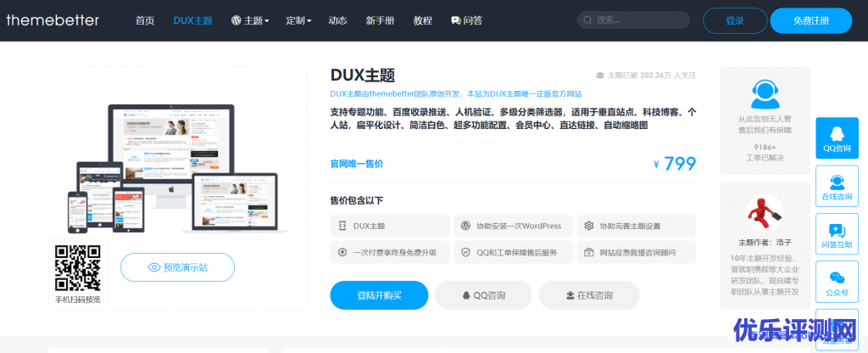Open 动态 nav item
This screenshot has width=868, height=353.
(337, 20)
